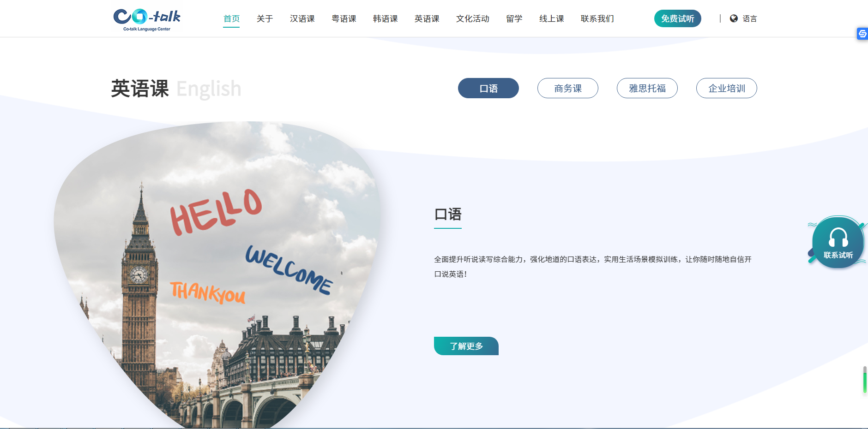Switch to the 雅思托福 tab
Viewport: 868px width, 429px height.
(647, 88)
